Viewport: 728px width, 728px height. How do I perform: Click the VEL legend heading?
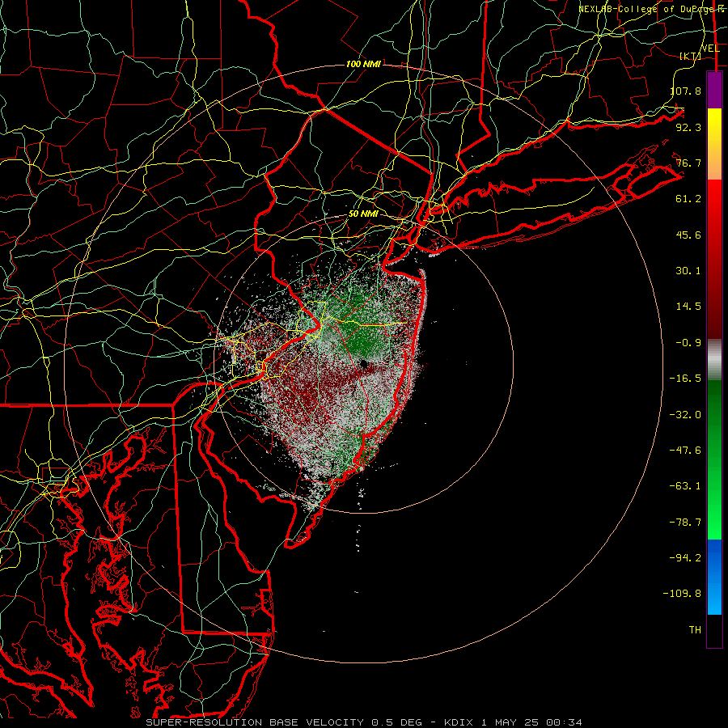(x=710, y=49)
